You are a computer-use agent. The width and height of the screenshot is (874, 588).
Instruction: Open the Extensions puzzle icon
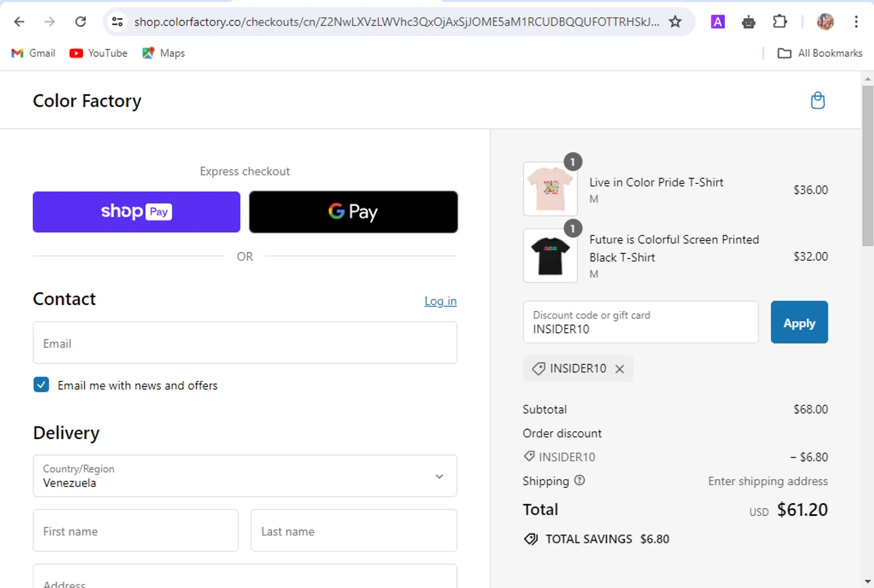pyautogui.click(x=780, y=22)
